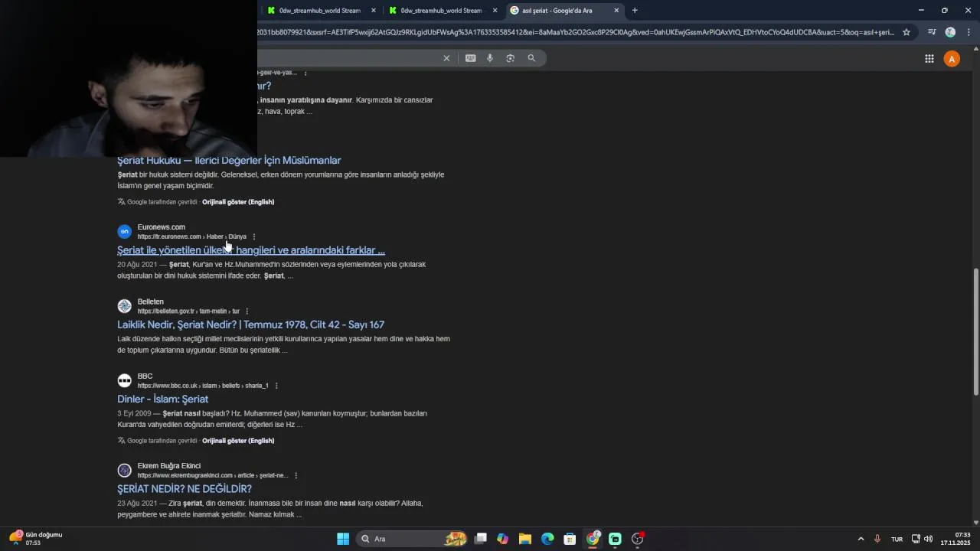Open the on-screen keyboard input tool
Image resolution: width=980 pixels, height=551 pixels.
(471, 58)
